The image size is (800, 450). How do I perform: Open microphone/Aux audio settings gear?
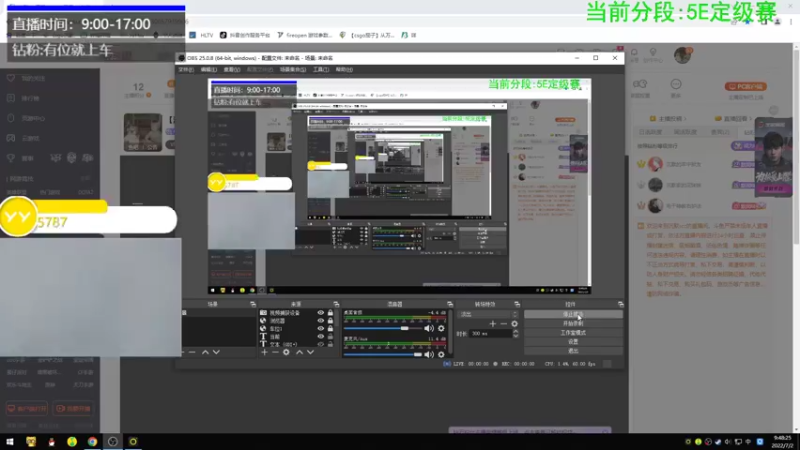click(441, 354)
